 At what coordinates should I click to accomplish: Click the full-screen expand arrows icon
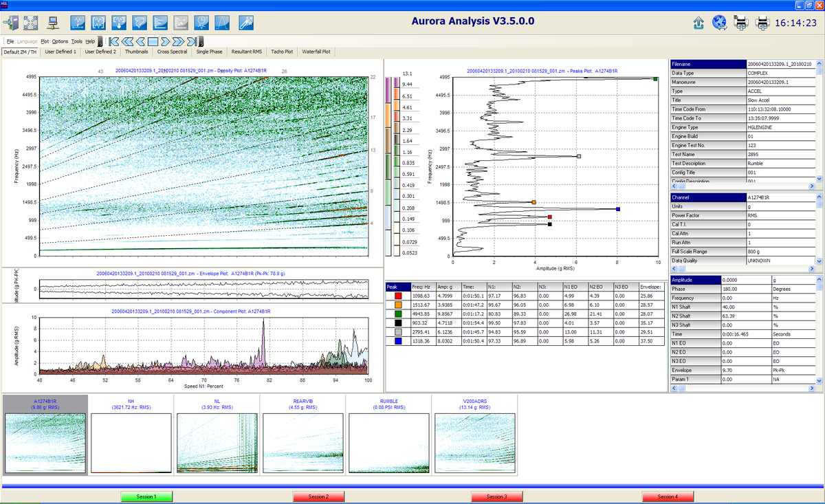[x=31, y=22]
